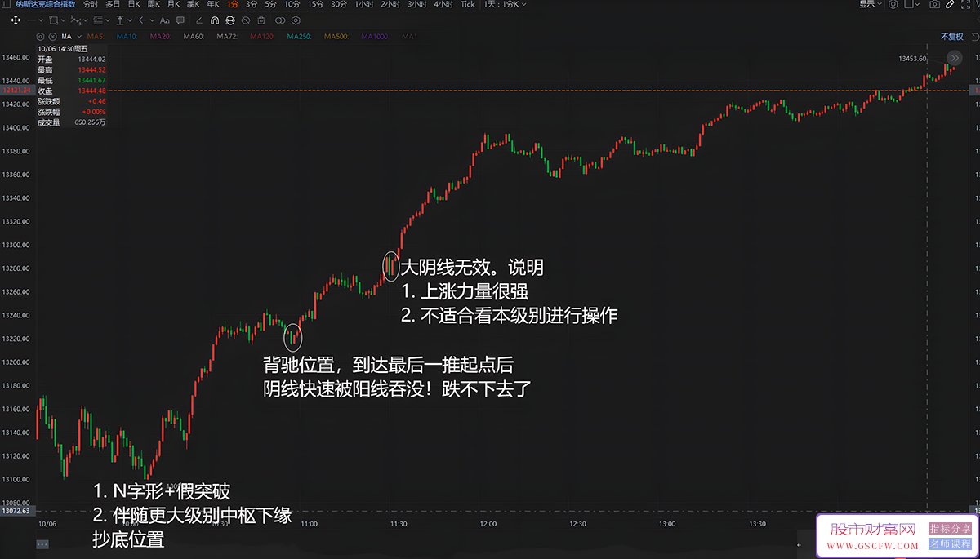
Task: Click the pen drawing toggle icon at top right
Action: point(950,4)
